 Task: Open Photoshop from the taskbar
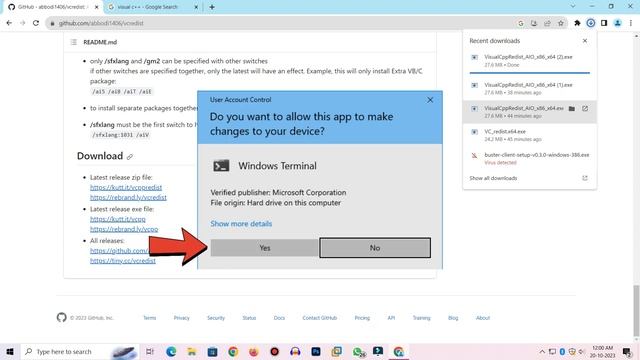[x=316, y=351]
